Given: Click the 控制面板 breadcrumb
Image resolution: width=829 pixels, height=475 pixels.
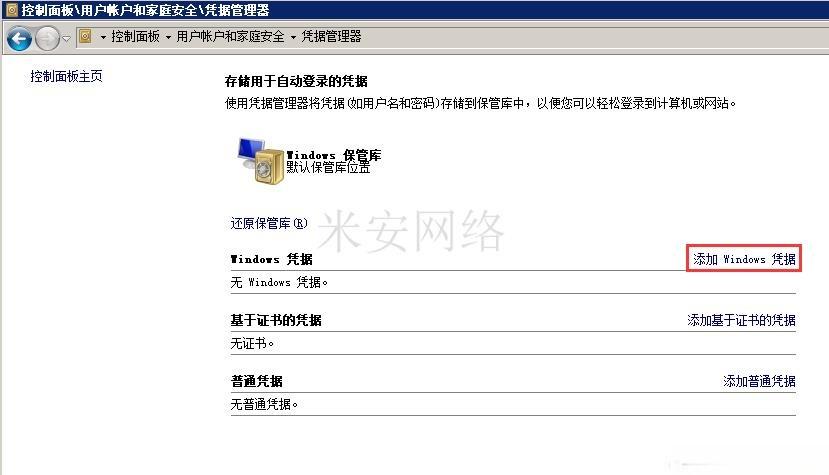Looking at the screenshot, I should [x=135, y=36].
